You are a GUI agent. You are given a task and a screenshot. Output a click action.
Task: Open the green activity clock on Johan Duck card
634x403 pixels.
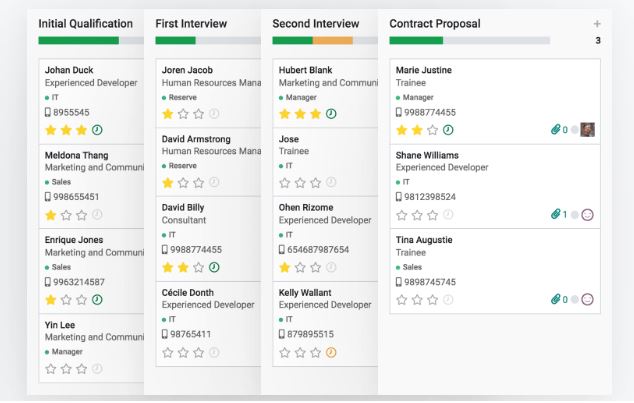96,130
